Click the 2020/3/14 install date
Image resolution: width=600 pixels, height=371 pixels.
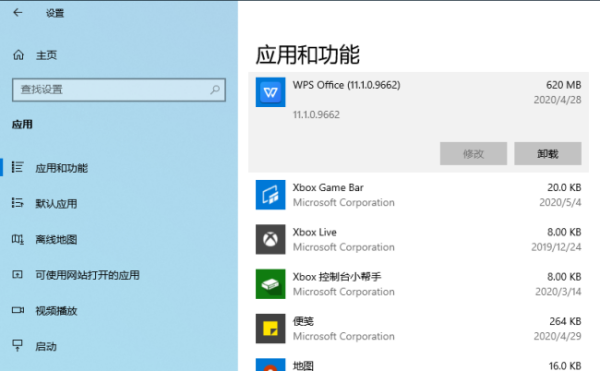click(x=558, y=291)
